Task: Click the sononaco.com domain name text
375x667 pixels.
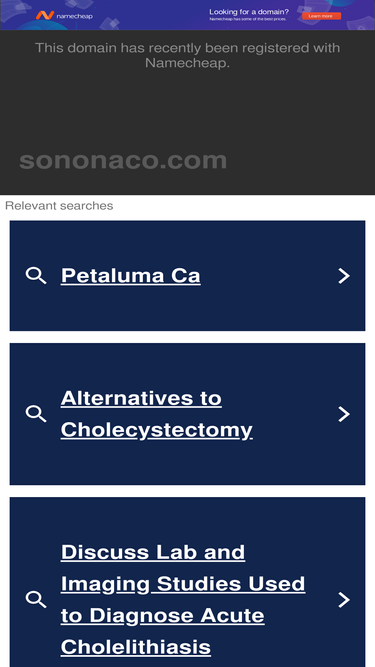Action: [x=123, y=160]
